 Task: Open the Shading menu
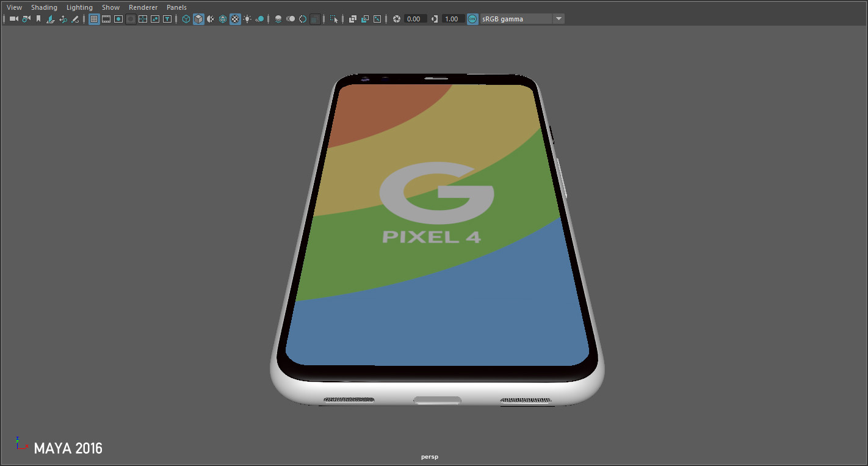coord(44,7)
